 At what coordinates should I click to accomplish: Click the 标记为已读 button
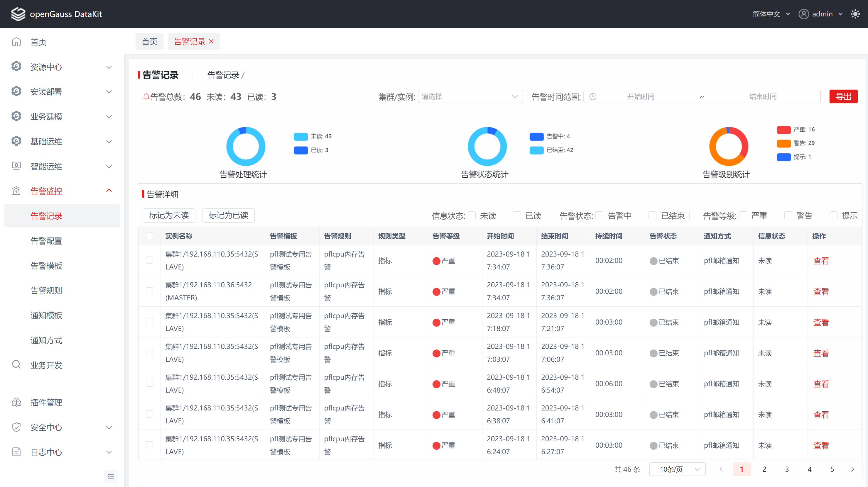[228, 215]
